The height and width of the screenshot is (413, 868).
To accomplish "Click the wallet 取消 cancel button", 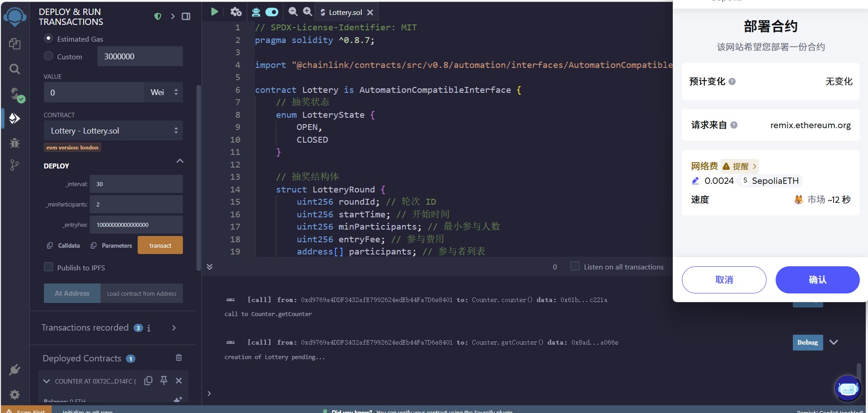I will 724,280.
